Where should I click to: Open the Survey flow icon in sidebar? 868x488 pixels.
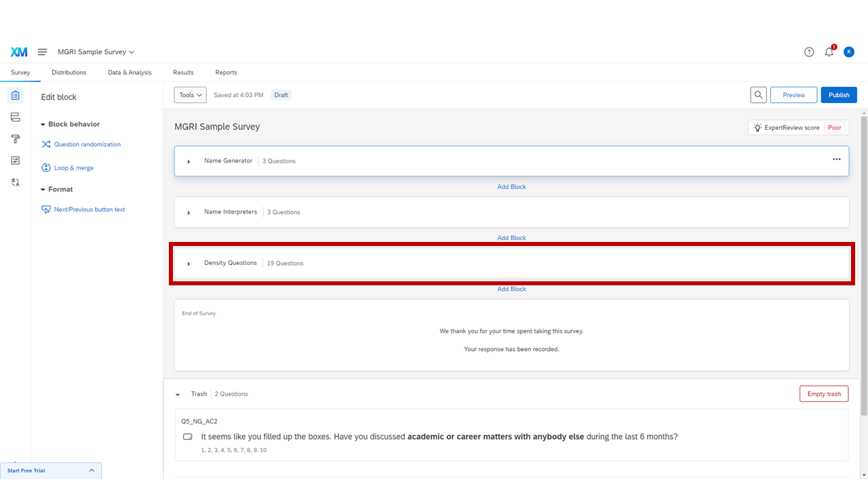pos(16,117)
